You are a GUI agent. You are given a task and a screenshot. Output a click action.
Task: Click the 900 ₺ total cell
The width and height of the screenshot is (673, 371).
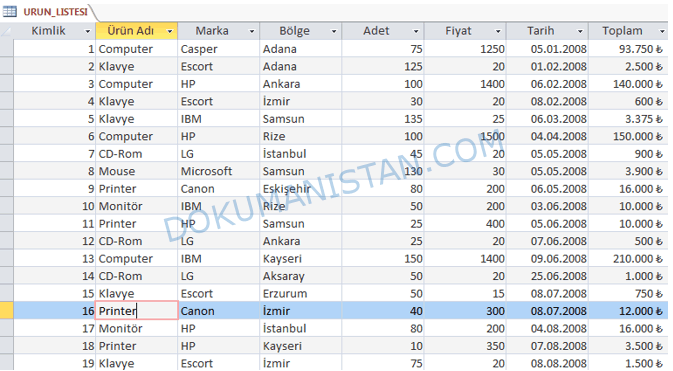click(628, 153)
